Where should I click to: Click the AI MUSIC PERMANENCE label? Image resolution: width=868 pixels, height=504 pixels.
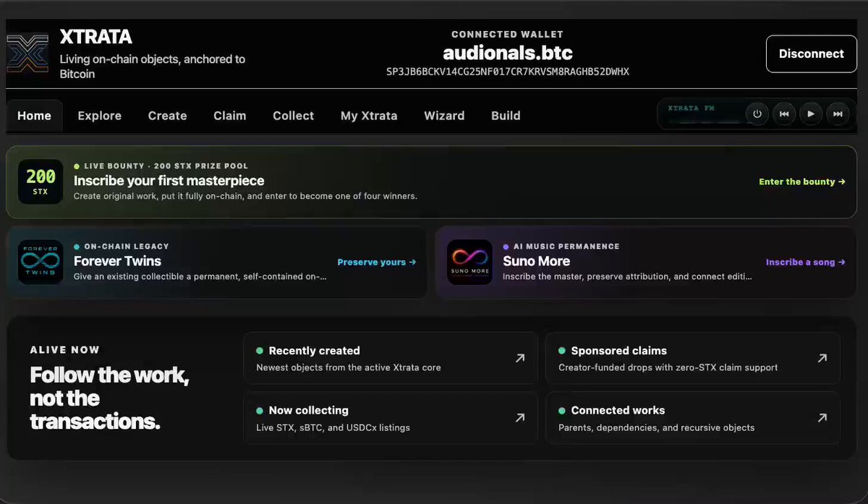pos(566,246)
